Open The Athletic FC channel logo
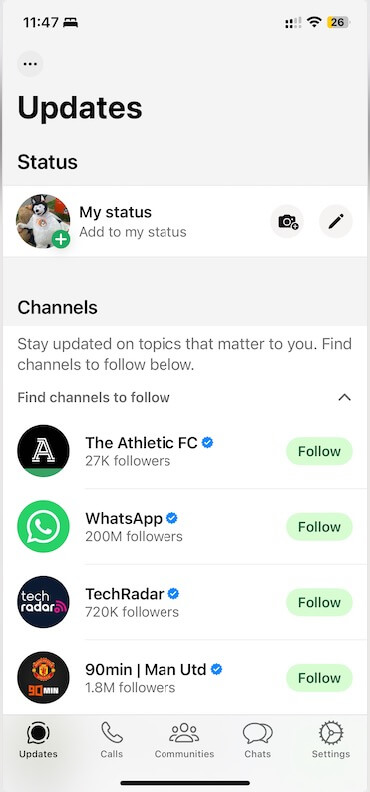 click(43, 451)
